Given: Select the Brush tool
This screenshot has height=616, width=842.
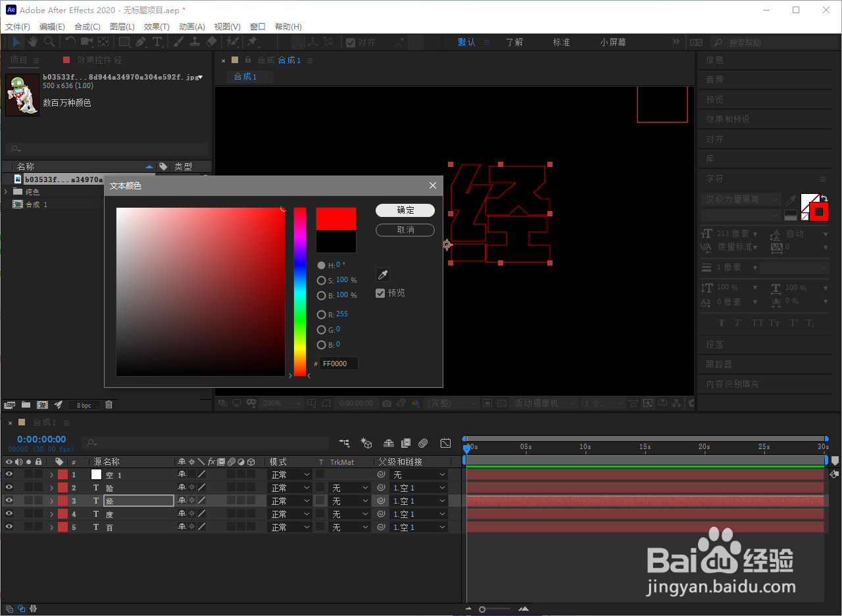Looking at the screenshot, I should [x=178, y=41].
